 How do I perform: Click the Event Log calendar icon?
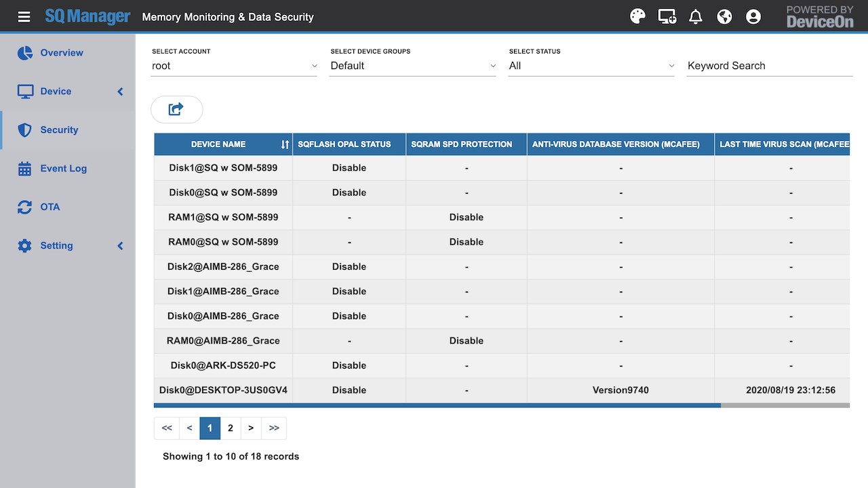[x=25, y=169]
